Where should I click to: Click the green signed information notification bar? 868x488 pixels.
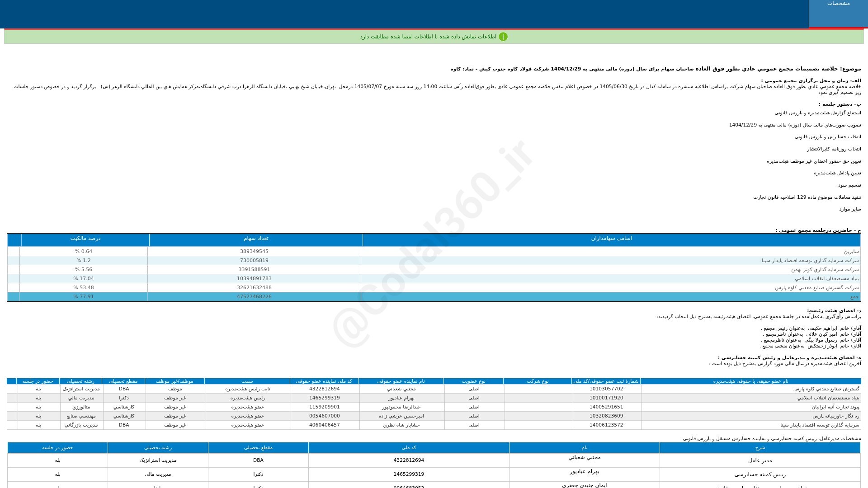[x=434, y=37]
